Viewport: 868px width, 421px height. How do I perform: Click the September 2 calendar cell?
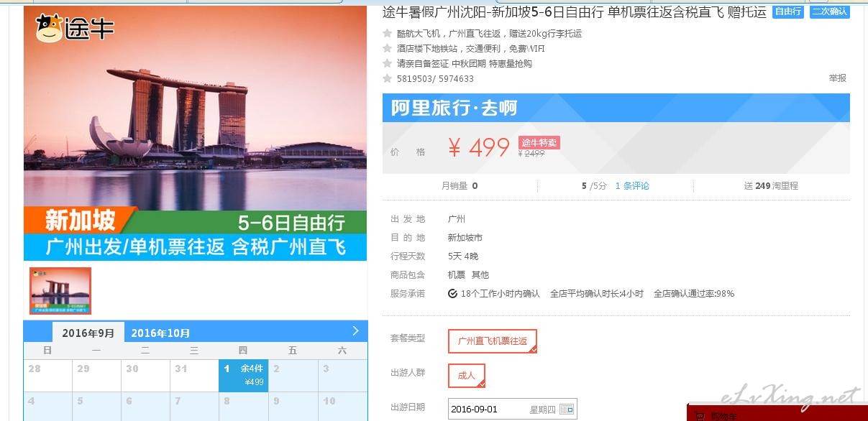point(293,376)
